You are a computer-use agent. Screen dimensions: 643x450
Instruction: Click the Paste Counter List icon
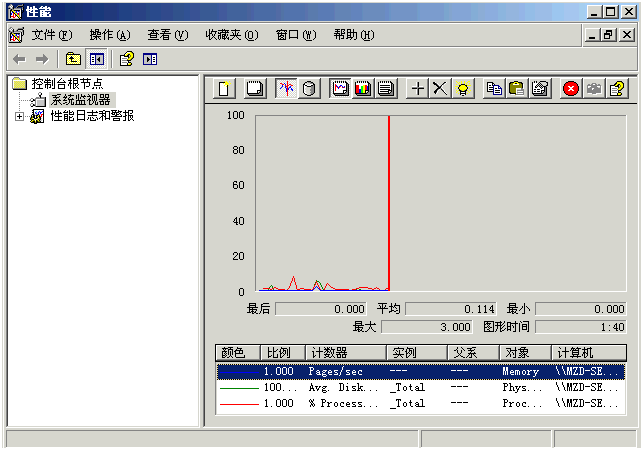[x=517, y=88]
